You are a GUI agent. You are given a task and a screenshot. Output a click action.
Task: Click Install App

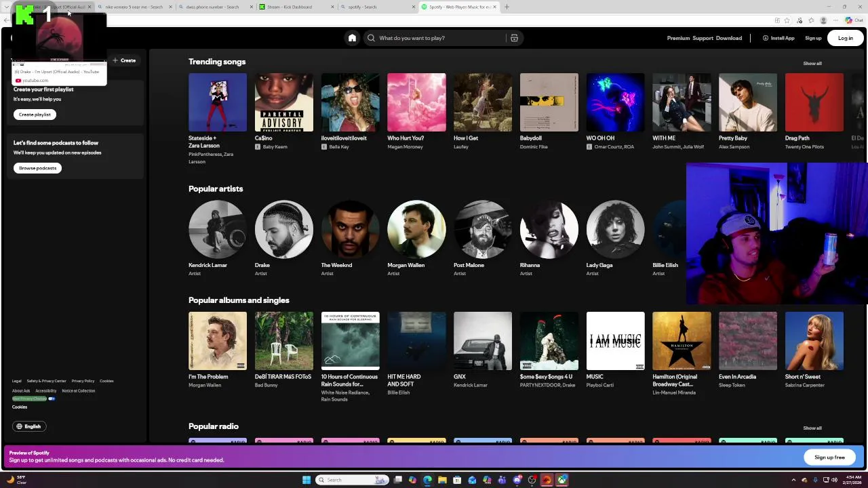tap(778, 38)
